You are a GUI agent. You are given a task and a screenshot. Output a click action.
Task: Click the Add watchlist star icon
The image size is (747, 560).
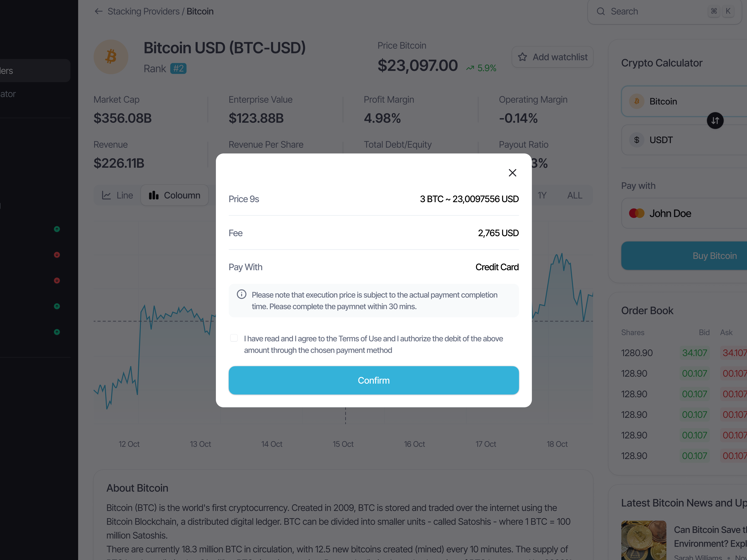tap(522, 57)
